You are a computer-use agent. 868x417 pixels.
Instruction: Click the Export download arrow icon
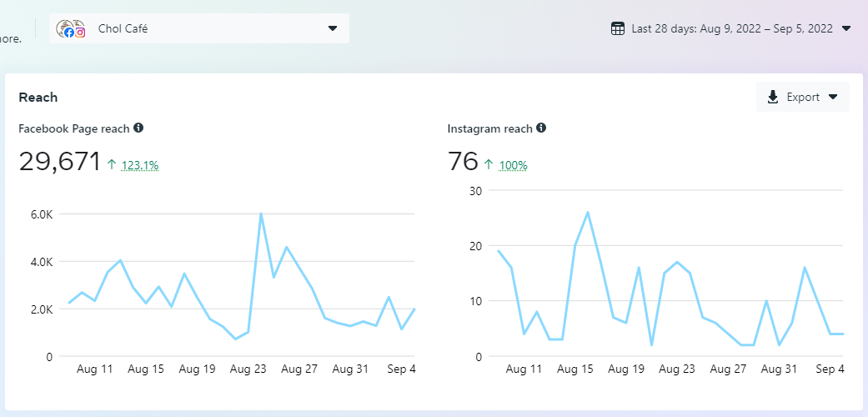point(773,97)
